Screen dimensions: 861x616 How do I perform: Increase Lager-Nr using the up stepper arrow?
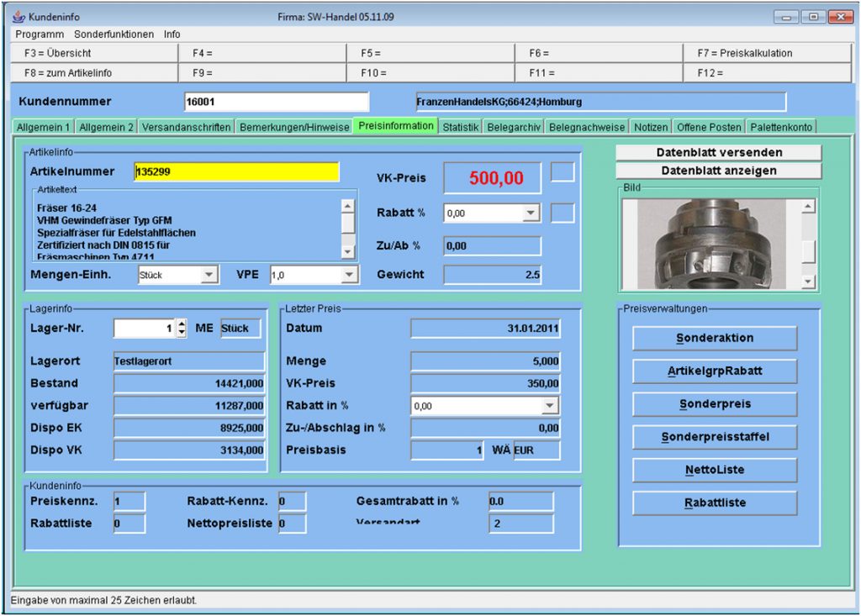click(x=183, y=324)
